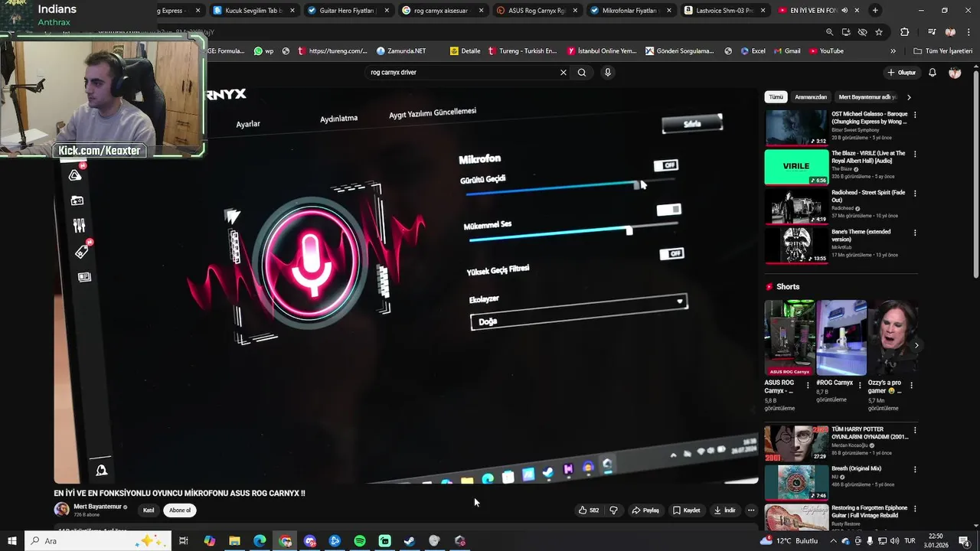Open the new tab plus button
The height and width of the screenshot is (551, 980).
pos(875,10)
